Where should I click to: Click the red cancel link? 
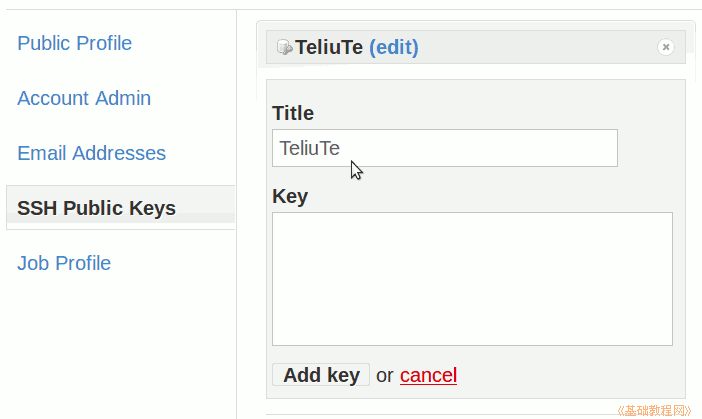(x=428, y=375)
